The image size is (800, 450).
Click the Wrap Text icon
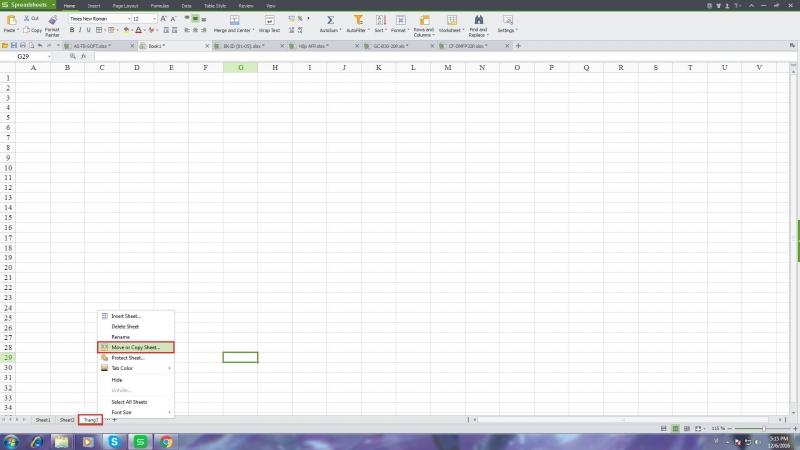(x=269, y=20)
